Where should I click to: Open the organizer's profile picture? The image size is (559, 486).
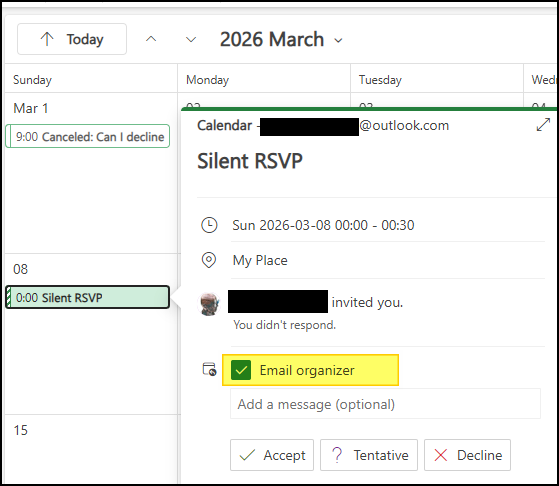coord(209,304)
